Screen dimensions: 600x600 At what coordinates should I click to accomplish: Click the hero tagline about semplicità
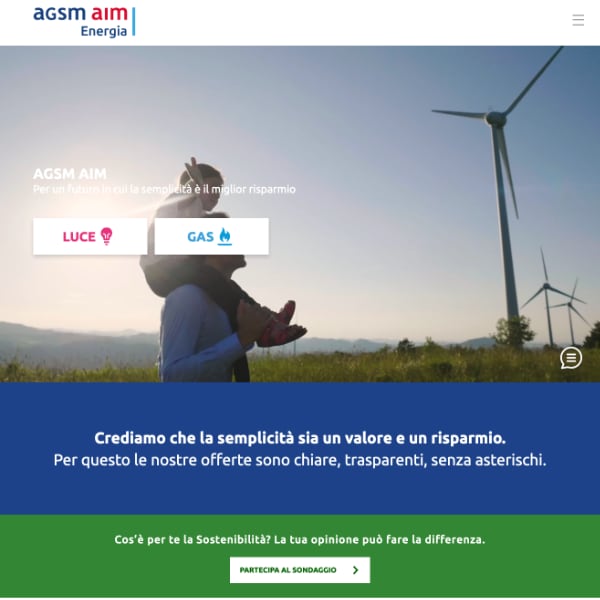point(164,189)
